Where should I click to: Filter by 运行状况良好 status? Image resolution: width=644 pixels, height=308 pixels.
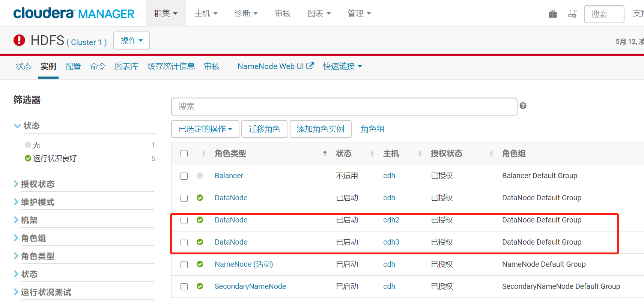[x=55, y=158]
